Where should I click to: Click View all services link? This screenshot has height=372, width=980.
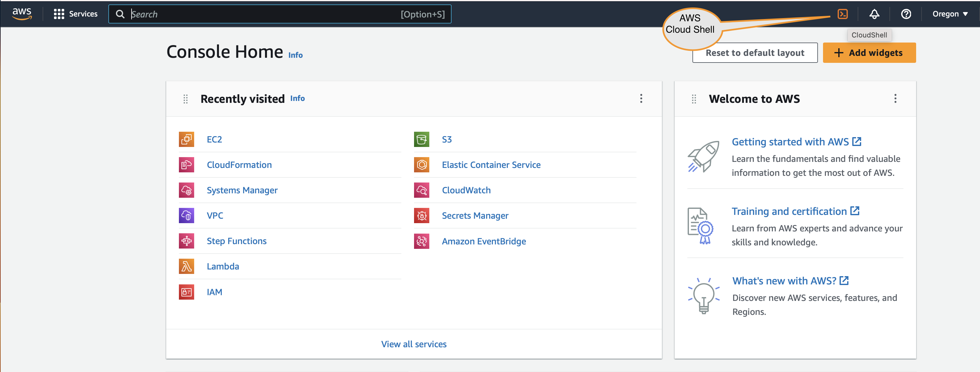pyautogui.click(x=414, y=344)
